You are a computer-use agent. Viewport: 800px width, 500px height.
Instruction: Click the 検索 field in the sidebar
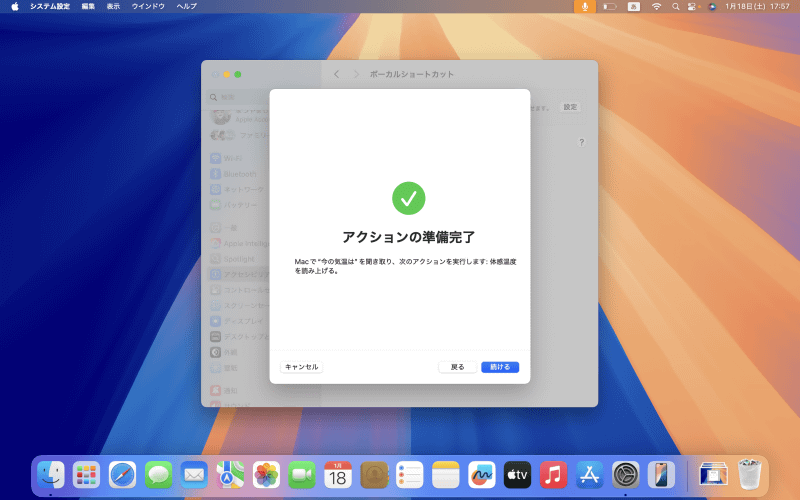click(239, 97)
